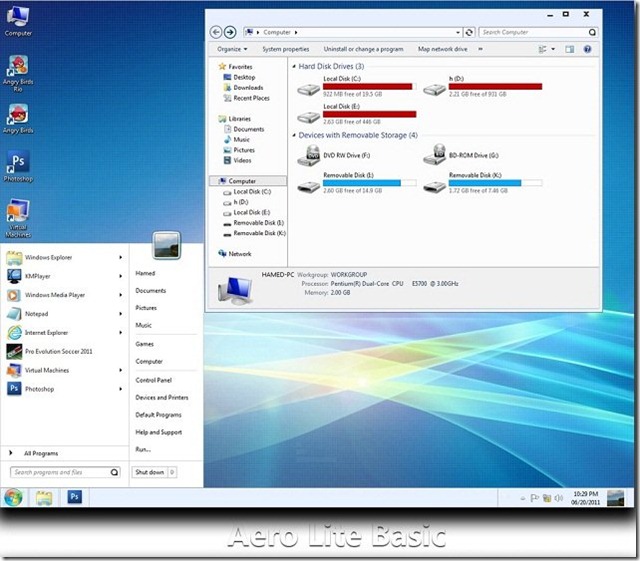Select the Local Disk (C:) drive icon
640x561 pixels.
pos(308,89)
